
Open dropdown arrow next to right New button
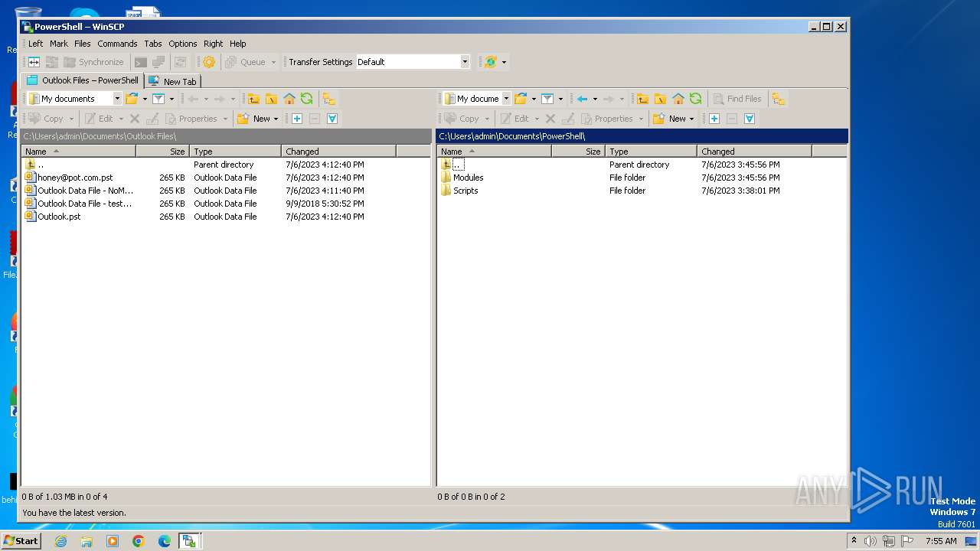click(691, 119)
